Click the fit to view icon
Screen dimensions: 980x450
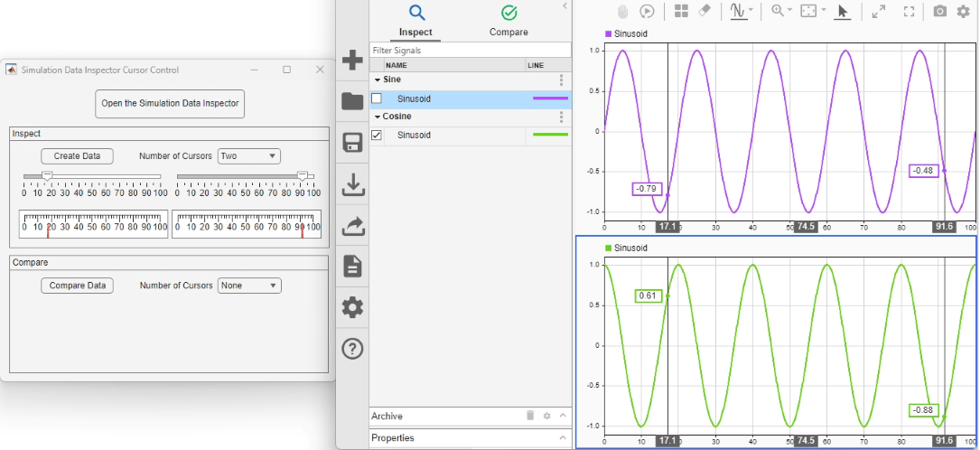(x=808, y=11)
